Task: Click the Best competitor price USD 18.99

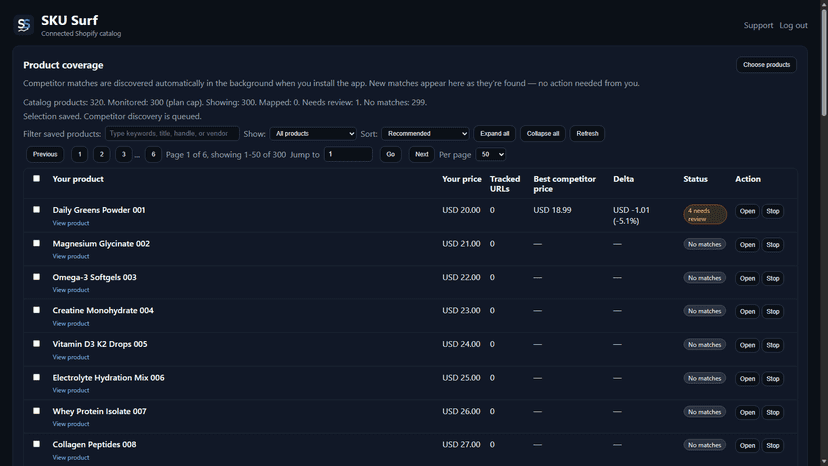Action: click(x=552, y=210)
